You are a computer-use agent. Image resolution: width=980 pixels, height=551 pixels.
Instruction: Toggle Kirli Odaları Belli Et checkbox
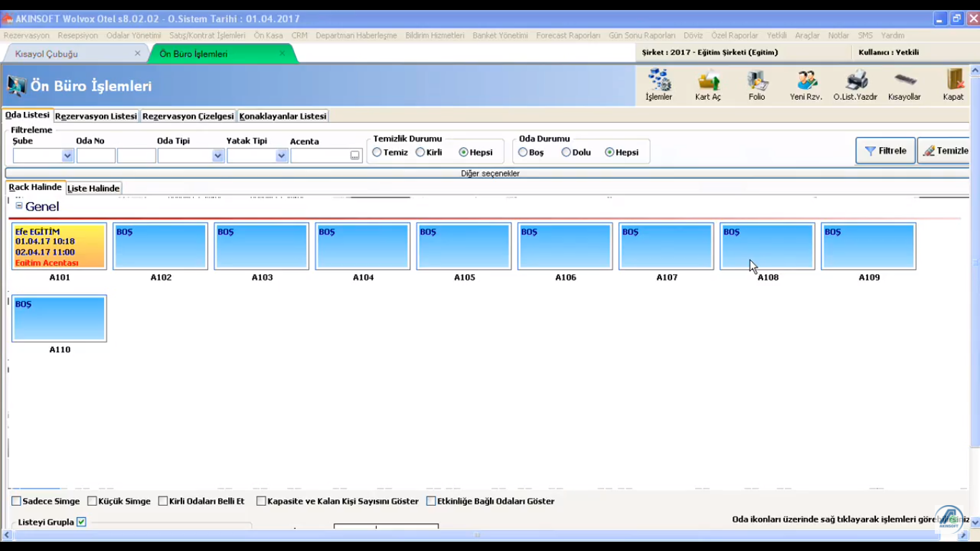click(x=164, y=501)
